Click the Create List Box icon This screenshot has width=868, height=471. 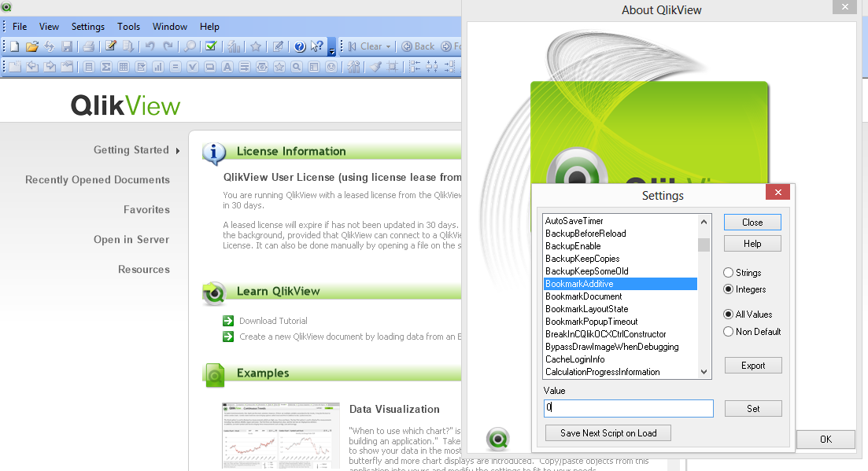point(89,67)
